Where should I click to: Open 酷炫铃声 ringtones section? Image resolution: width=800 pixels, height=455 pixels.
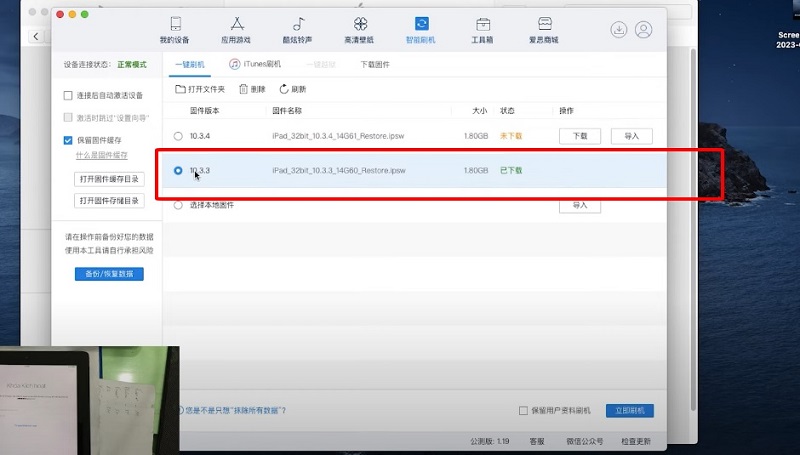[297, 30]
